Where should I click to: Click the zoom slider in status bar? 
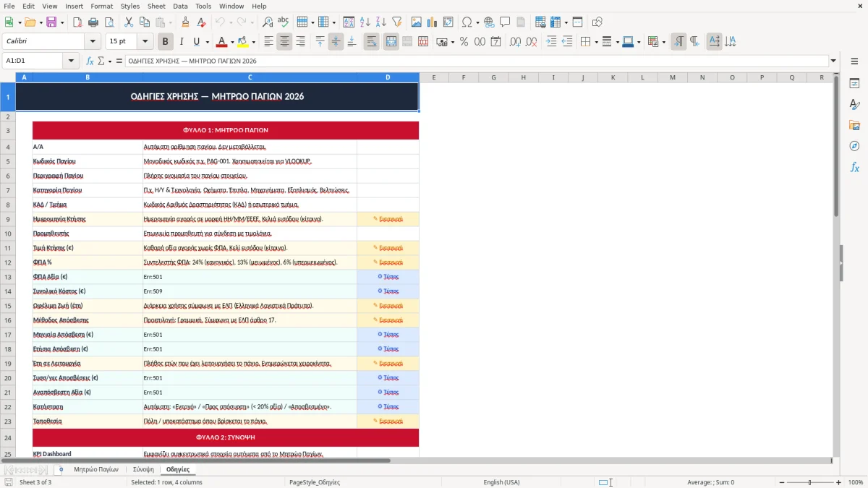(809, 482)
